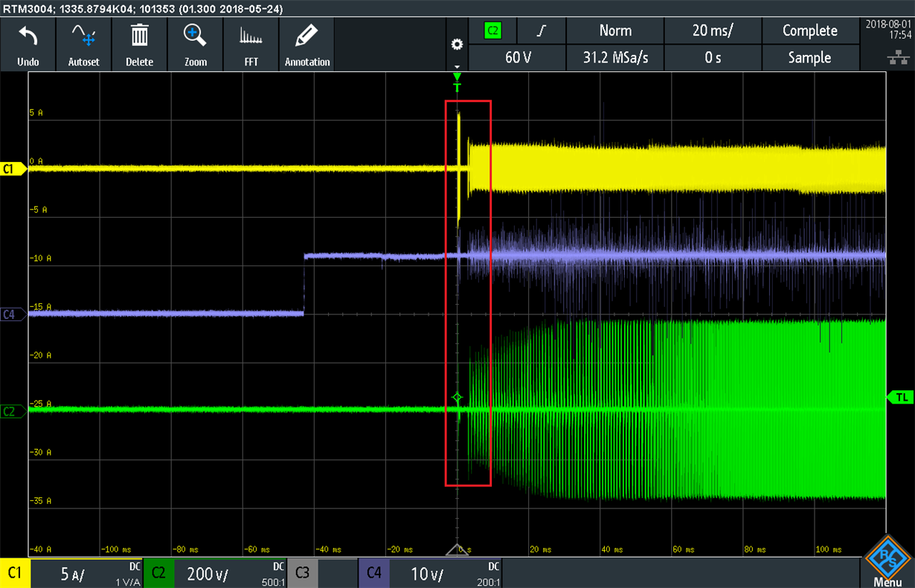Click the date and time display
The width and height of the screenshot is (915, 588).
pos(887,29)
